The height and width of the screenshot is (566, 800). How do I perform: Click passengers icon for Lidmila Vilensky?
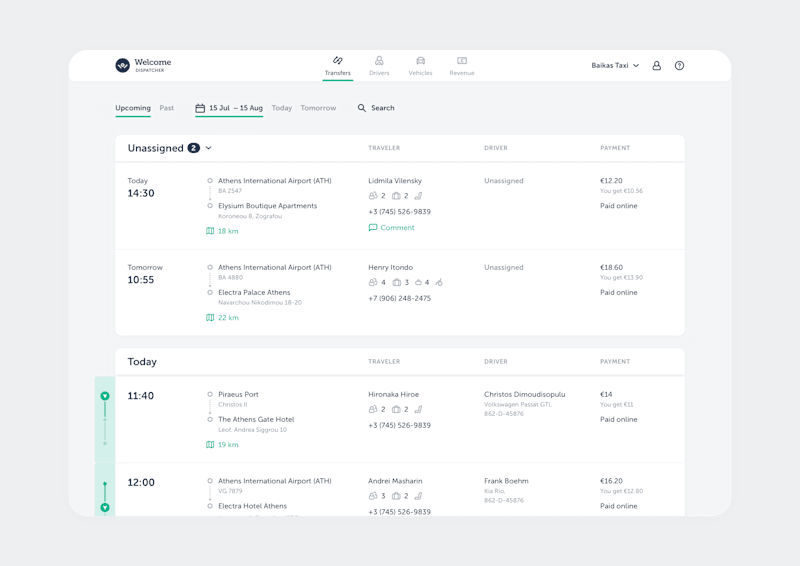pyautogui.click(x=373, y=195)
